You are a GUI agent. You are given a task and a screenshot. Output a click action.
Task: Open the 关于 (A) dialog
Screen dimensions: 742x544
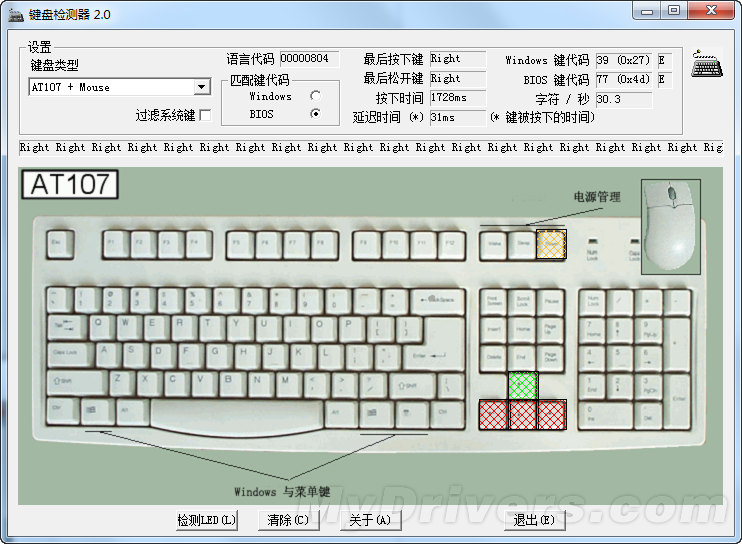[x=371, y=520]
